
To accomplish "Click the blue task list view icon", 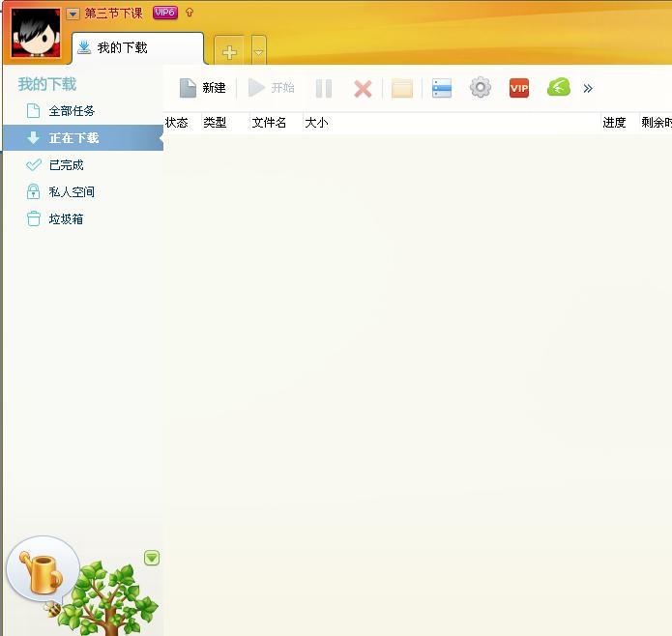I will click(x=442, y=88).
